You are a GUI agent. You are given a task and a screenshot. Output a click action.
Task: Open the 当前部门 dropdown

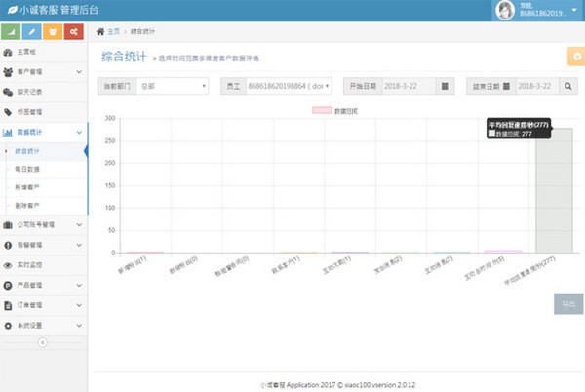point(173,87)
